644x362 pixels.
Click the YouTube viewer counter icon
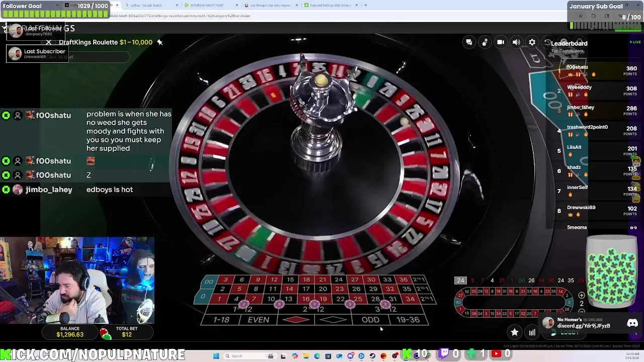[496, 354]
